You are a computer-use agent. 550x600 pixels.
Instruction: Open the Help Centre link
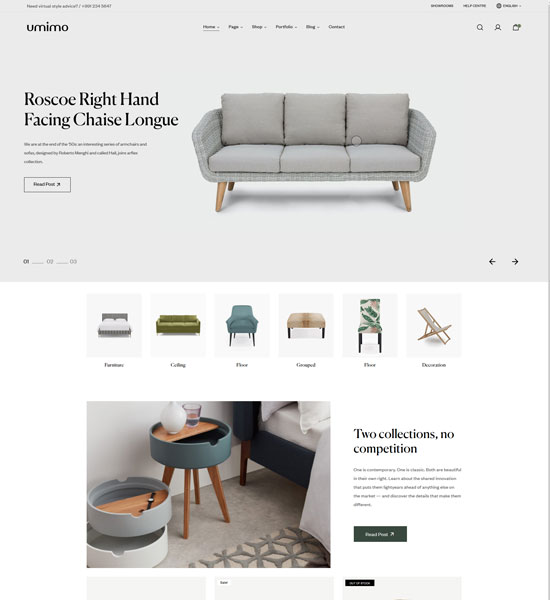pos(475,6)
